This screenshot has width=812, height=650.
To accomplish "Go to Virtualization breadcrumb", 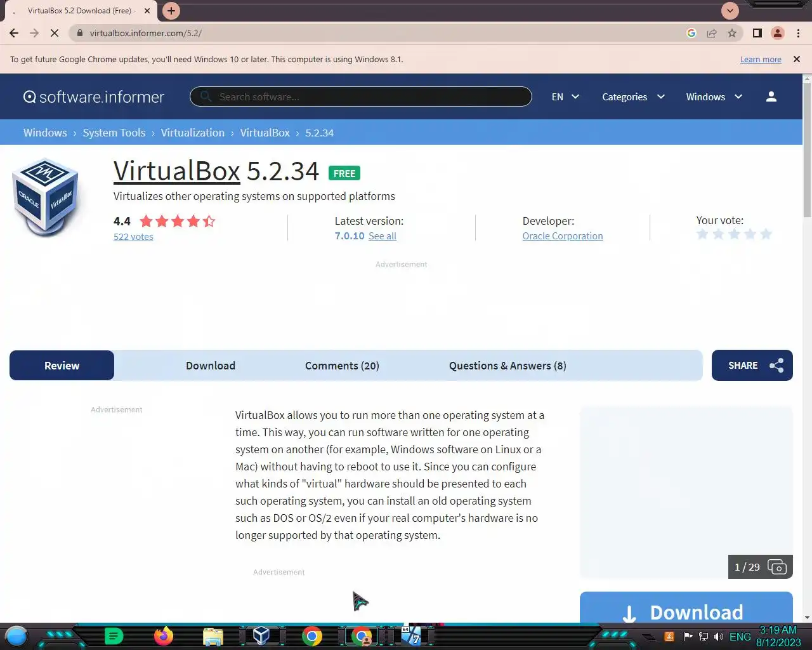I will coord(193,133).
